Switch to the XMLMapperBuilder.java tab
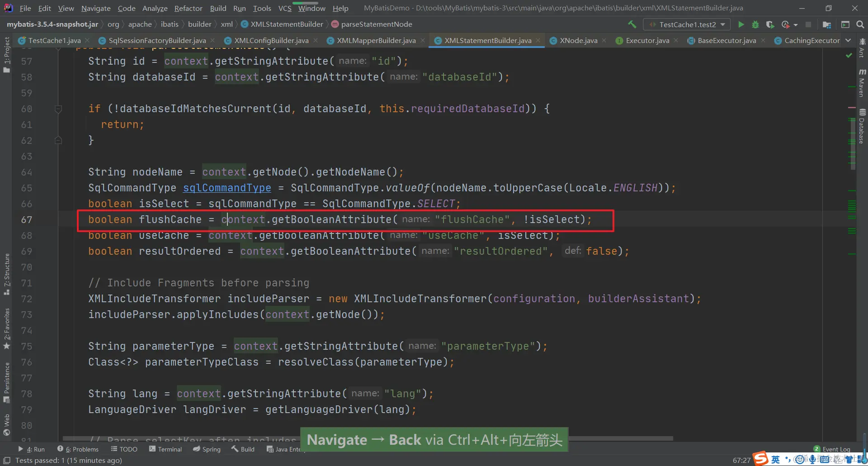 pos(376,40)
